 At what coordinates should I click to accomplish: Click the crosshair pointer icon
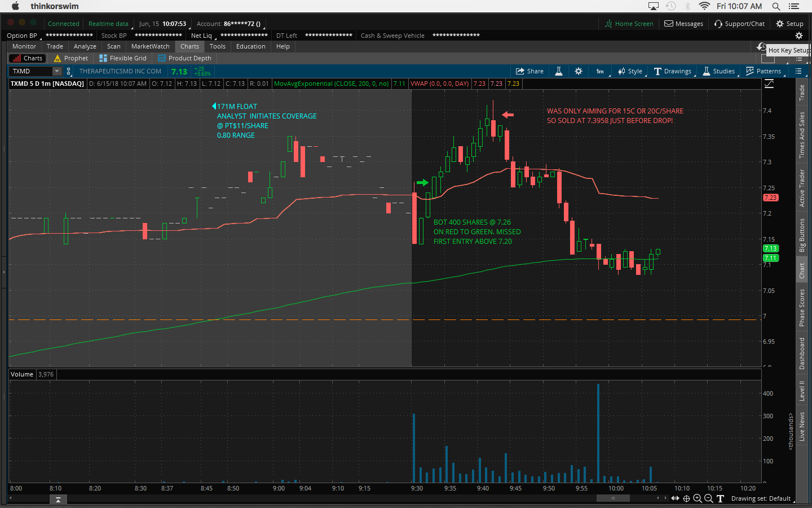tap(686, 498)
